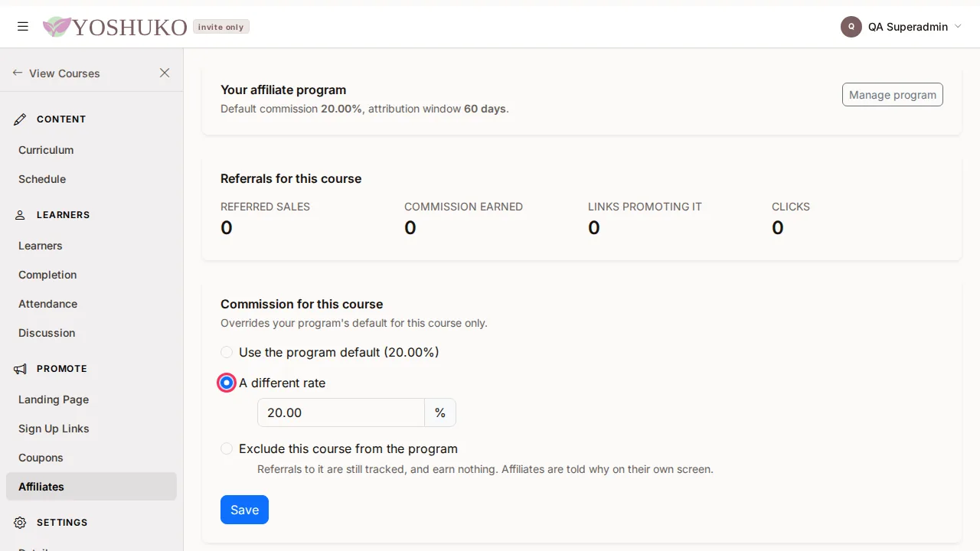The height and width of the screenshot is (551, 980).
Task: Select A different rate radio option
Action: 227,383
